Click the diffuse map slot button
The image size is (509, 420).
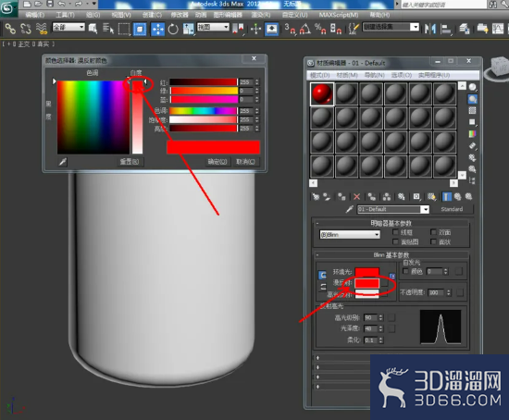click(384, 283)
